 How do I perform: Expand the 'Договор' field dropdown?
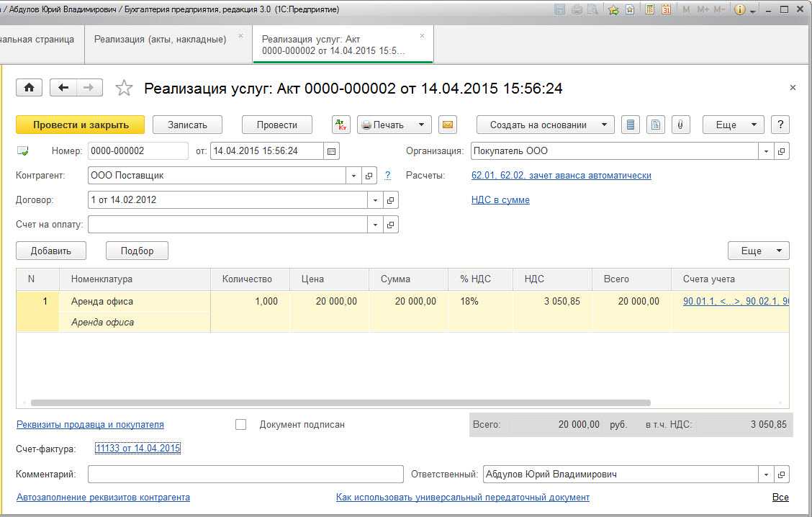375,200
